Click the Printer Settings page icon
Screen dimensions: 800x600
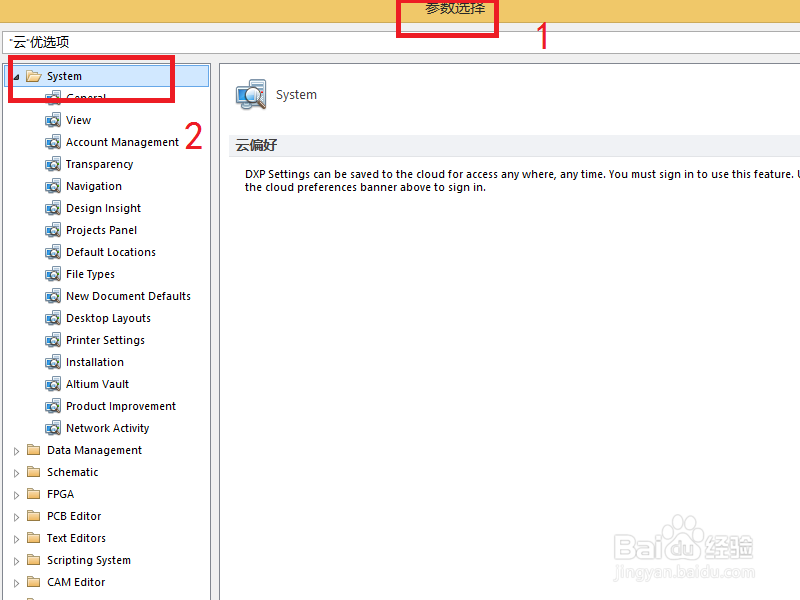tap(53, 340)
